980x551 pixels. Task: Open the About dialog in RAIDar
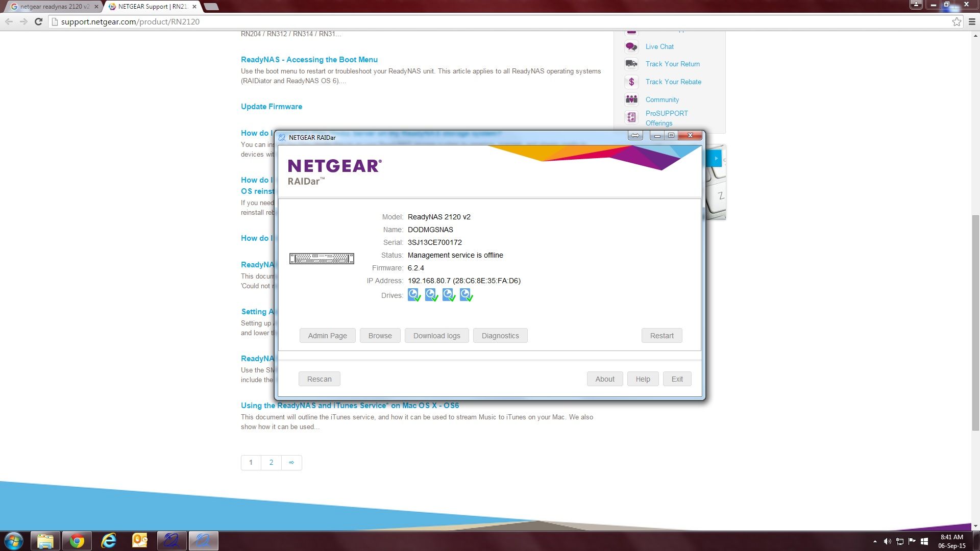(x=605, y=379)
